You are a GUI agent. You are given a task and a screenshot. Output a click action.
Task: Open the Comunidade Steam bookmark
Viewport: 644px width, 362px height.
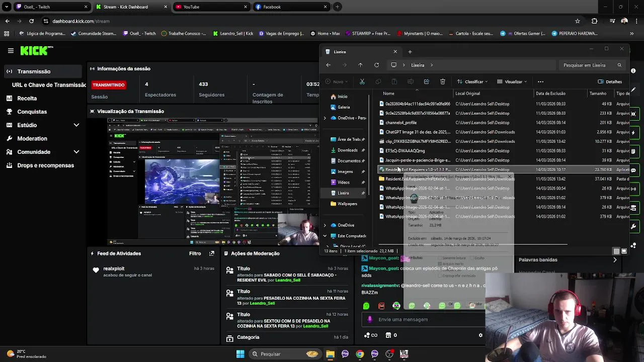tap(94, 34)
